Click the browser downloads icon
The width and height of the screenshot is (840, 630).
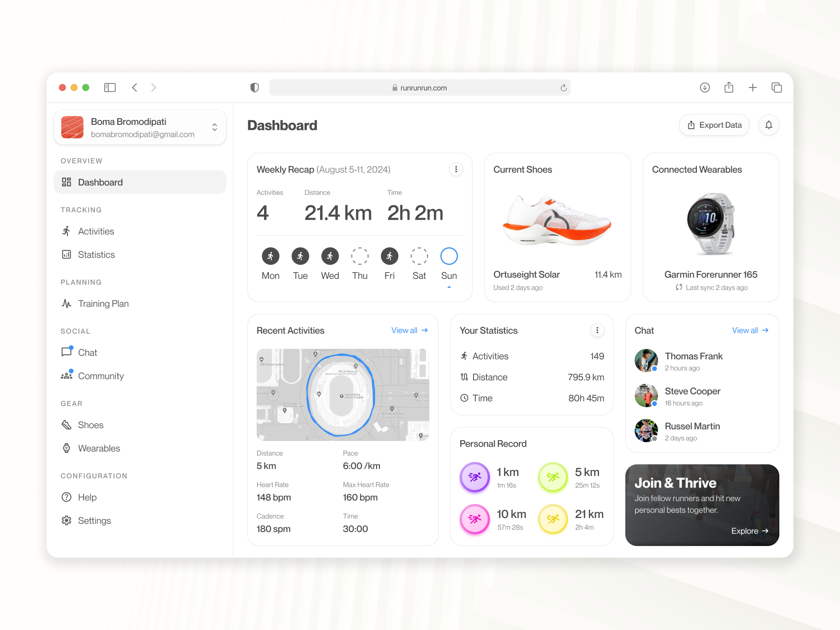coord(705,87)
